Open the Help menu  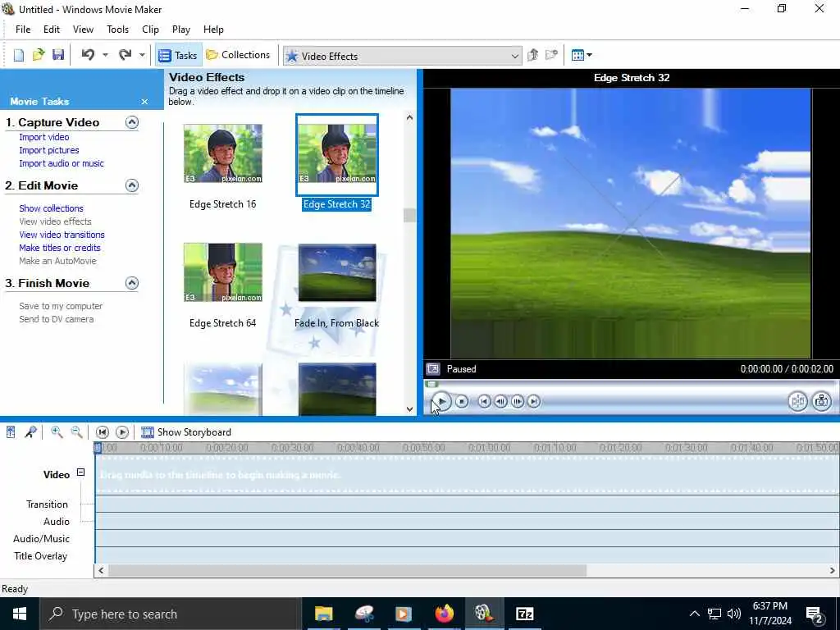click(x=213, y=30)
